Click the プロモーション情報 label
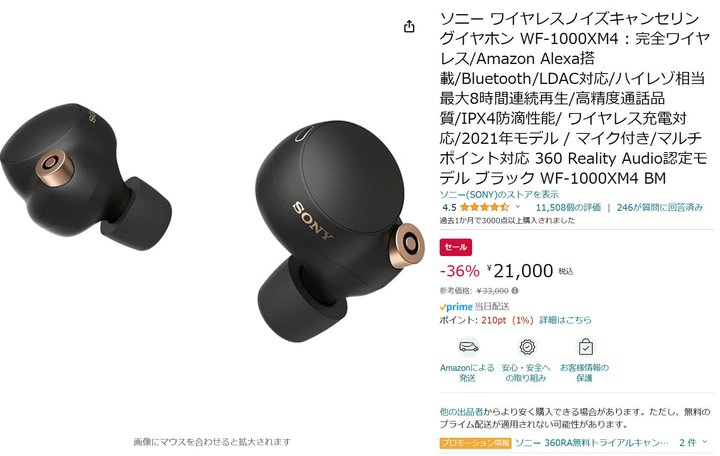This screenshot has height=456, width=720. click(475, 443)
